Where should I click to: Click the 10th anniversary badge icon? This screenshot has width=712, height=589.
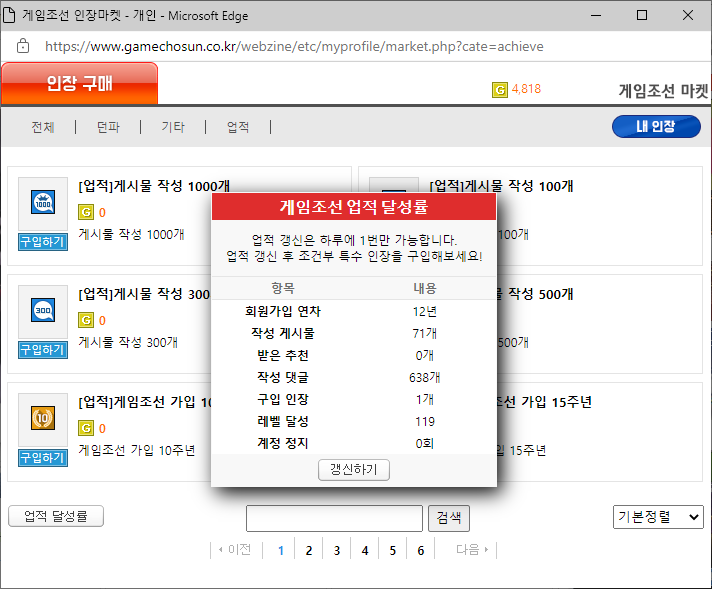(x=43, y=418)
